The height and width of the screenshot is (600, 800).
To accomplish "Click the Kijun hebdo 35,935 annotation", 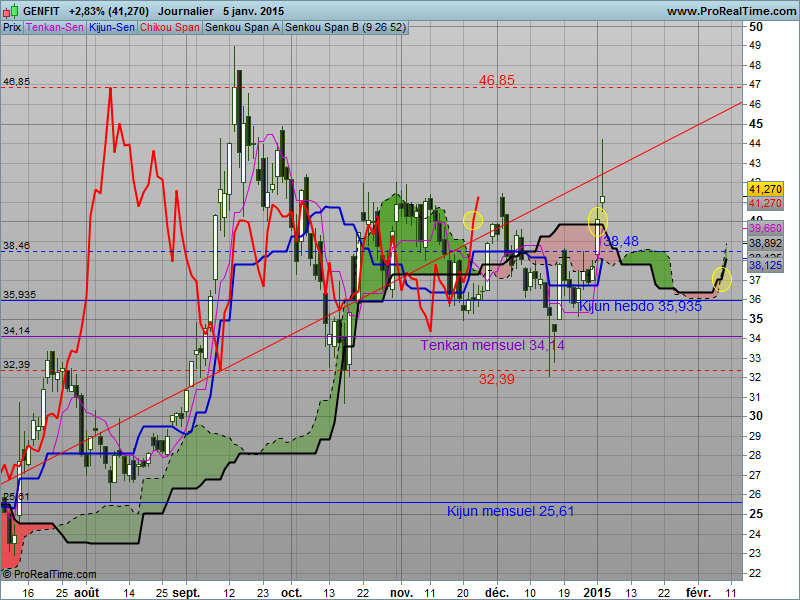I will 640,306.
